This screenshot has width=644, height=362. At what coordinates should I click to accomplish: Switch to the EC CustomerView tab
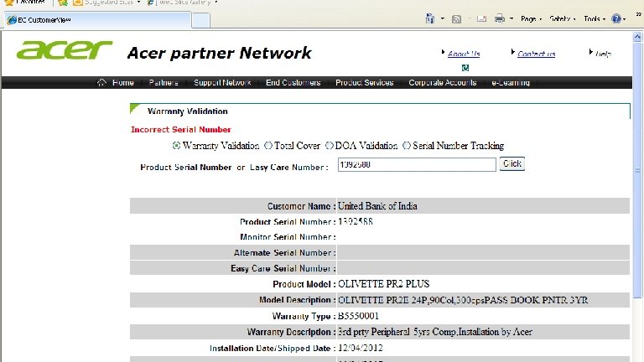98,20
